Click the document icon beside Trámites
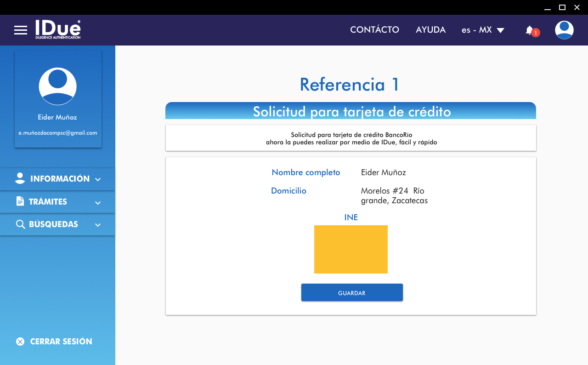The height and width of the screenshot is (365, 588). coord(20,201)
